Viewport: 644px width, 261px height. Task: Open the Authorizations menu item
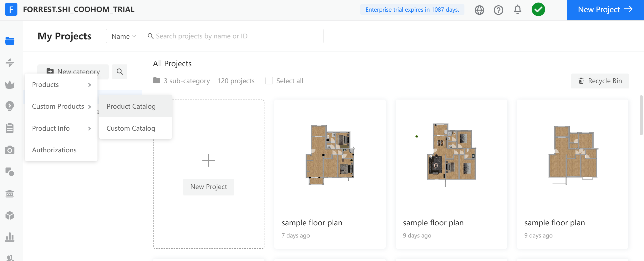click(x=54, y=150)
